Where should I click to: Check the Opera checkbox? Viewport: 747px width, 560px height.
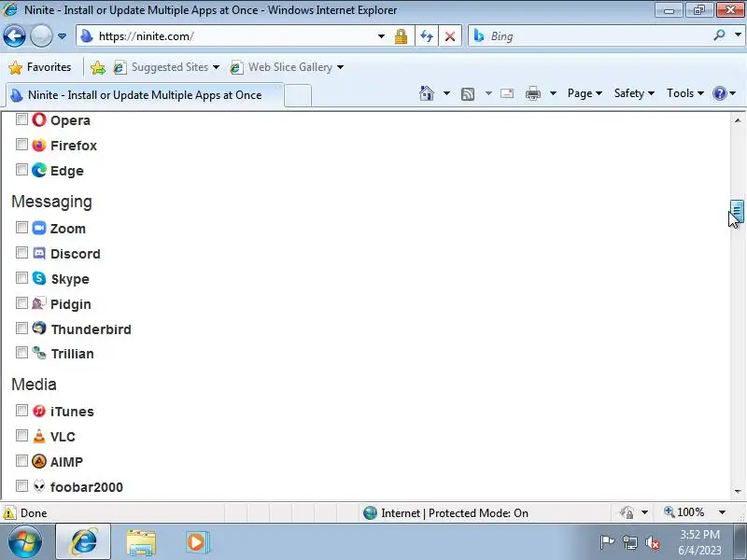[x=21, y=119]
